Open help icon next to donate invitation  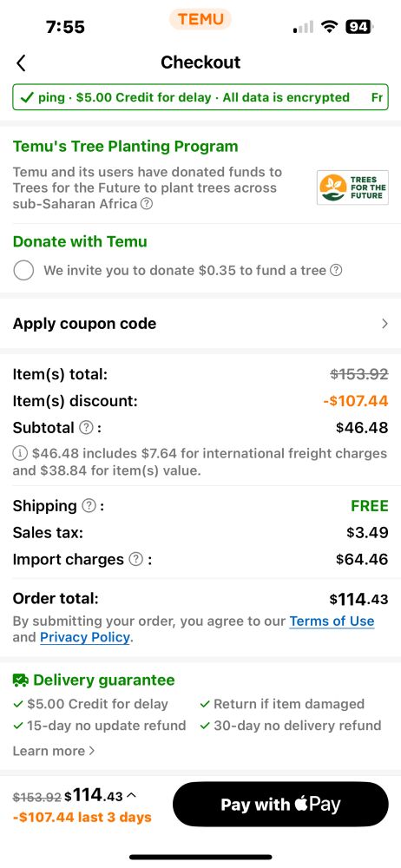pos(336,271)
